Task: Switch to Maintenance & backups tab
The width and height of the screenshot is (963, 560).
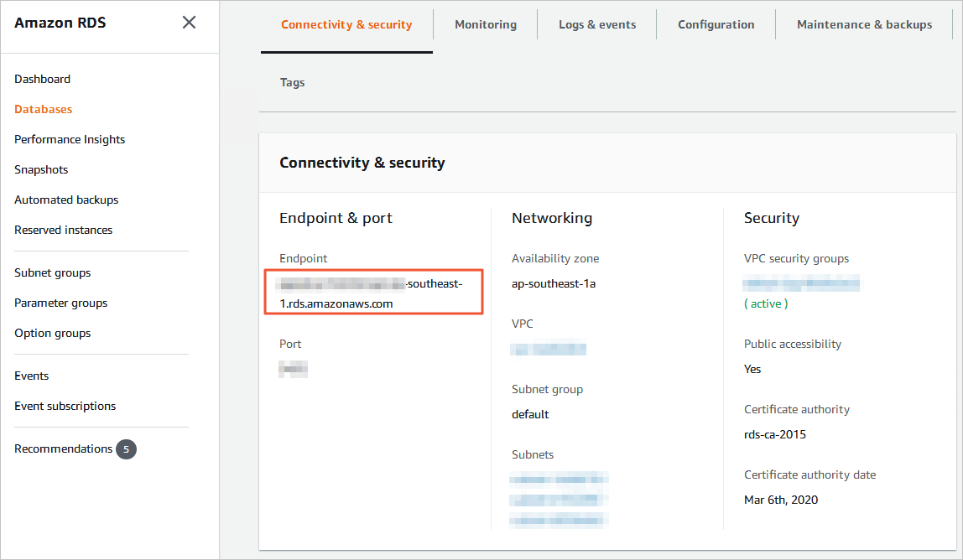Action: (x=864, y=24)
